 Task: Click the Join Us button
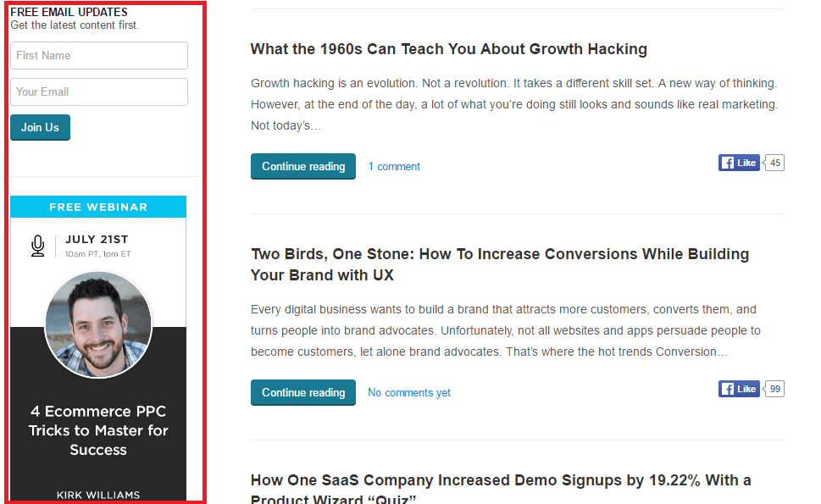(41, 127)
